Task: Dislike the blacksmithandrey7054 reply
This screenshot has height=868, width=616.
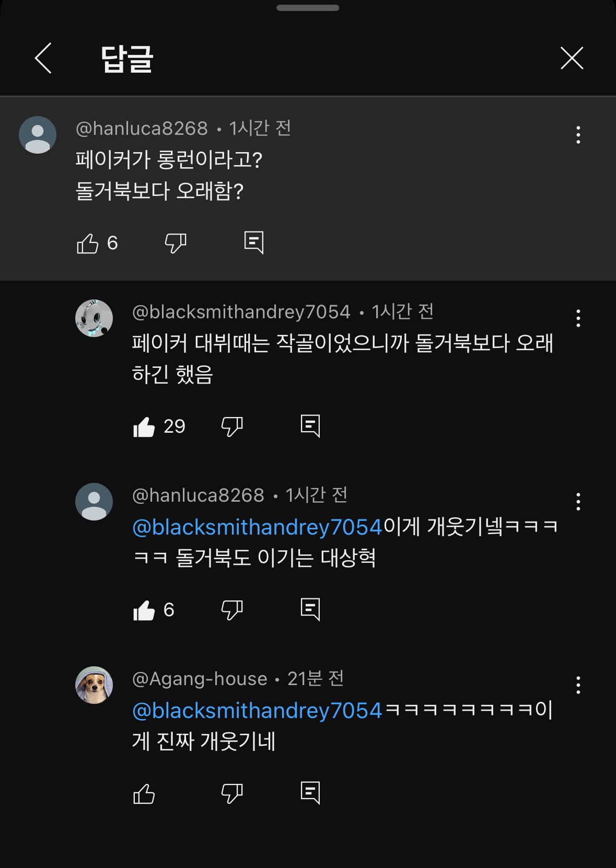Action: coord(232,427)
